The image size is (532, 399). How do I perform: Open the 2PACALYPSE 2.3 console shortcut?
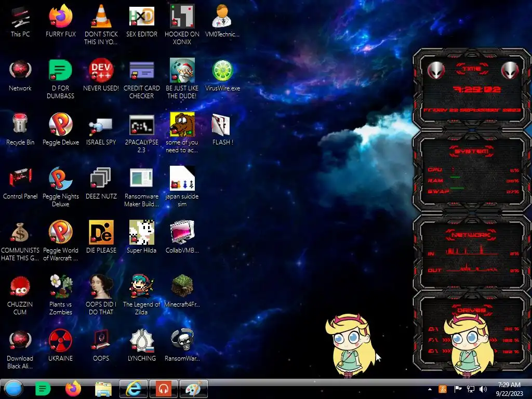pos(141,133)
